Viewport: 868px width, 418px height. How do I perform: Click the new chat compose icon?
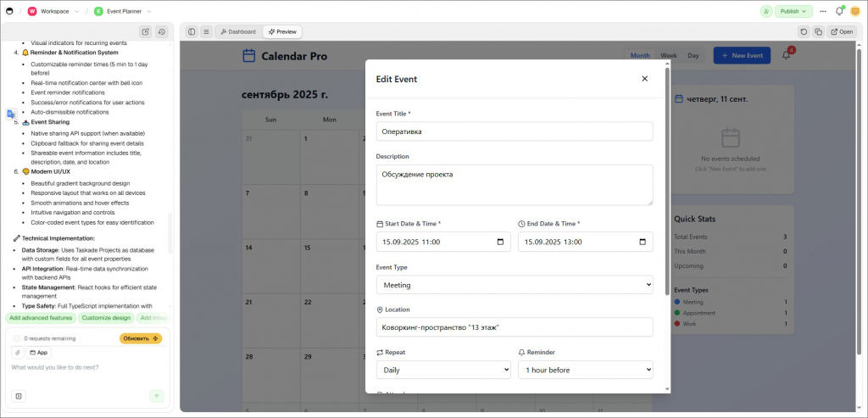click(146, 32)
